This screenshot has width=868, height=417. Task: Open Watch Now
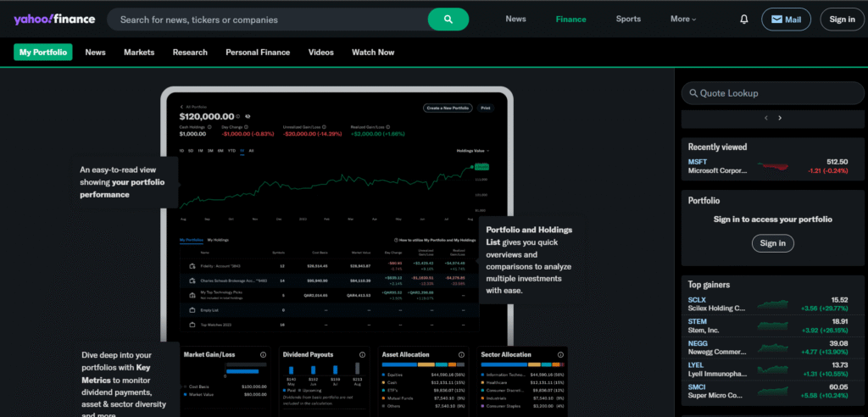(x=373, y=52)
